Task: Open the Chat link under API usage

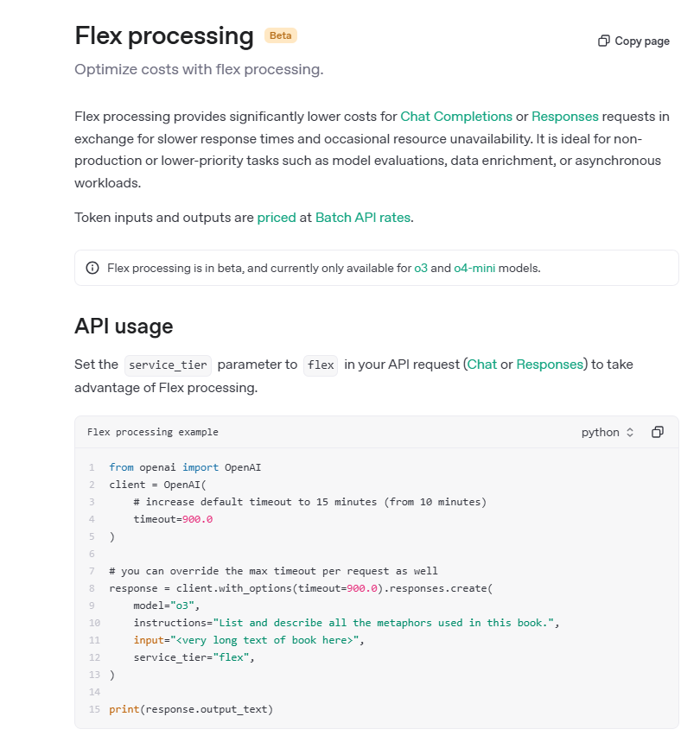Action: [482, 364]
